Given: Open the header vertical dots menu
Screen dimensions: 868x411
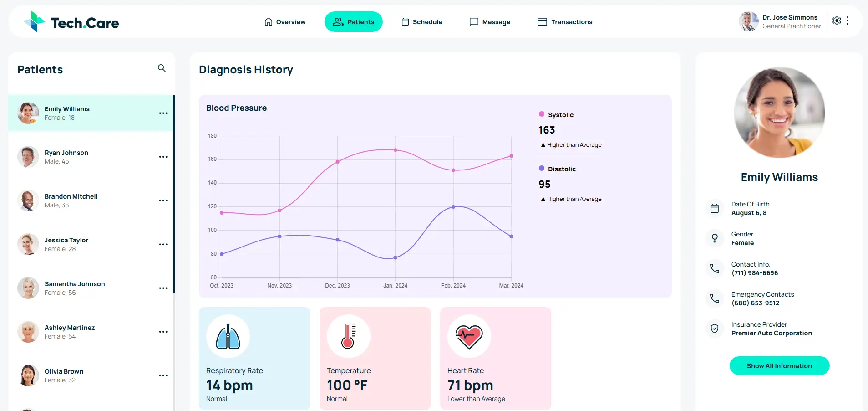Looking at the screenshot, I should click(848, 21).
